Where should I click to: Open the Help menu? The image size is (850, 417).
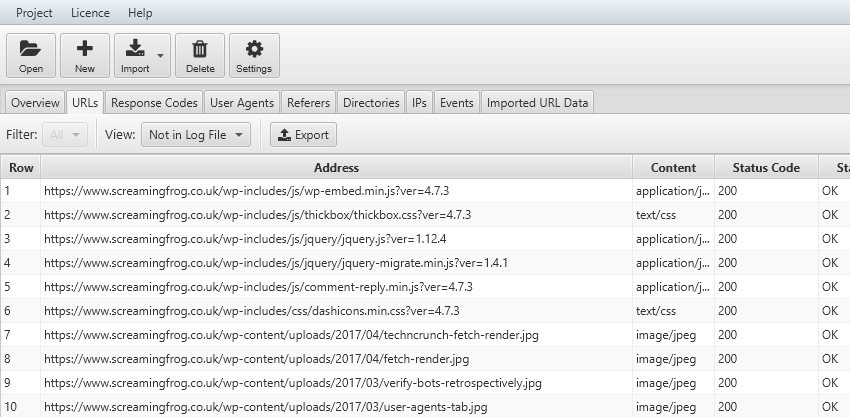(141, 13)
